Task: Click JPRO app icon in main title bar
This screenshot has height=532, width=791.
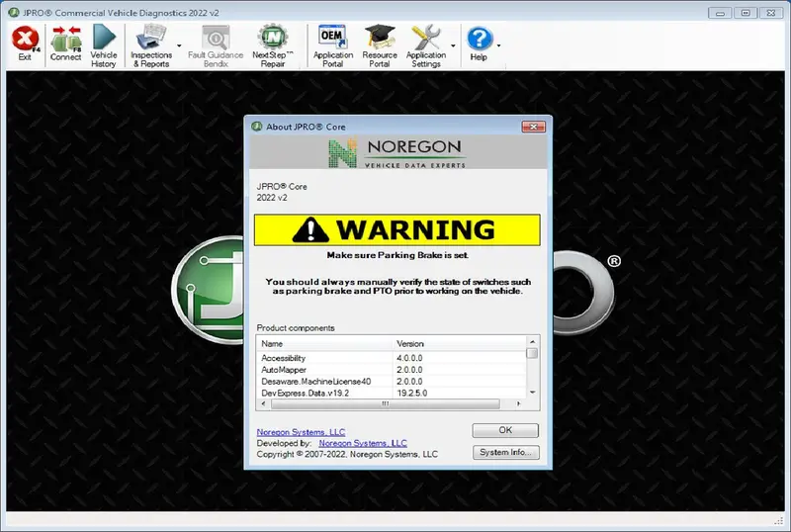Action: (x=14, y=12)
